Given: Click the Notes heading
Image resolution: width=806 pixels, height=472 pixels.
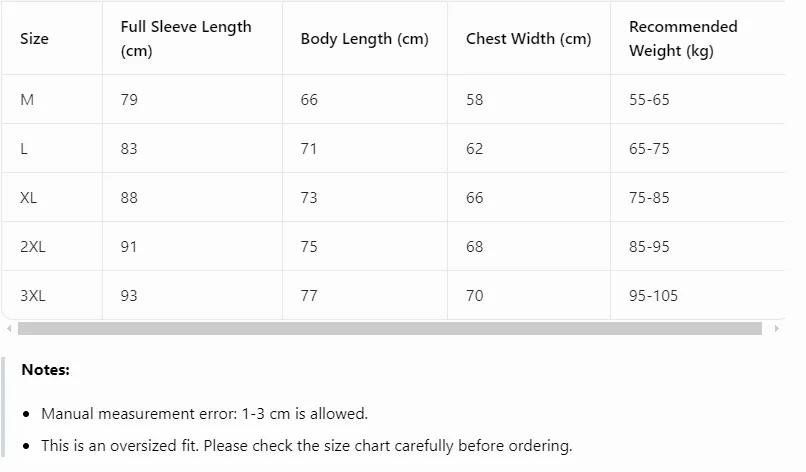Looking at the screenshot, I should (45, 370).
